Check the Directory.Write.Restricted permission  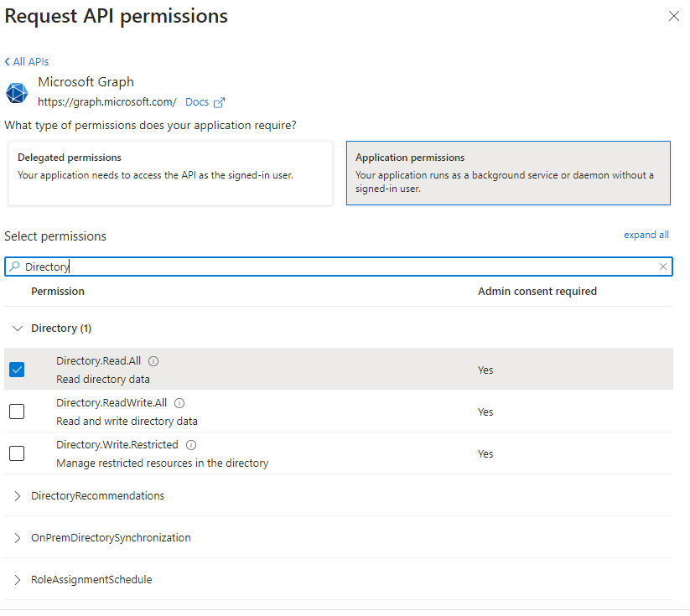[x=17, y=453]
